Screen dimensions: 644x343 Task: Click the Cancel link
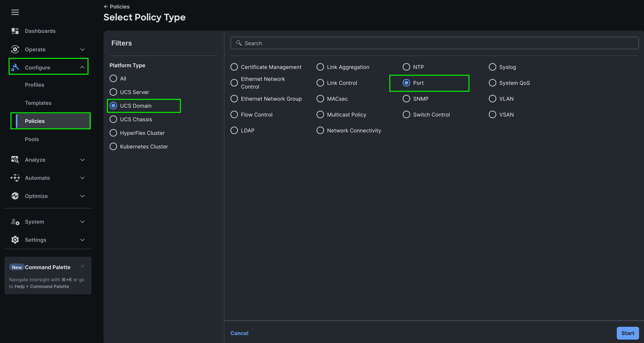(239, 333)
